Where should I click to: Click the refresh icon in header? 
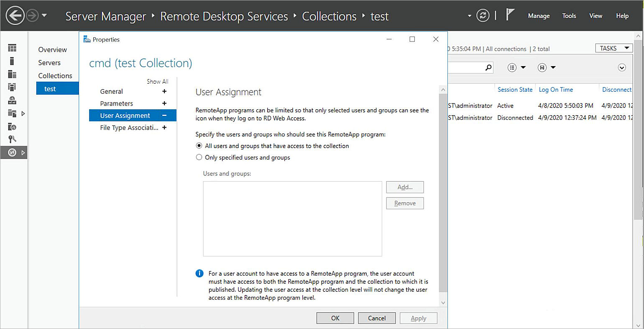pos(483,16)
